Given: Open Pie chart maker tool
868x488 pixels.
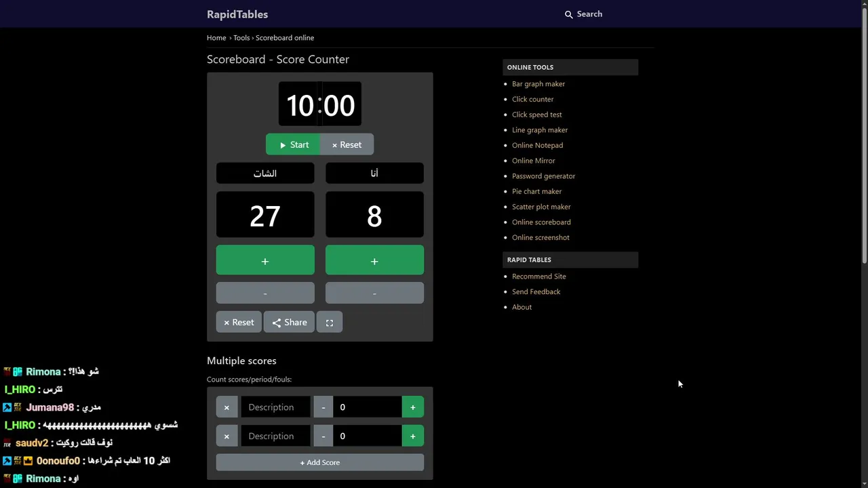Looking at the screenshot, I should [536, 191].
